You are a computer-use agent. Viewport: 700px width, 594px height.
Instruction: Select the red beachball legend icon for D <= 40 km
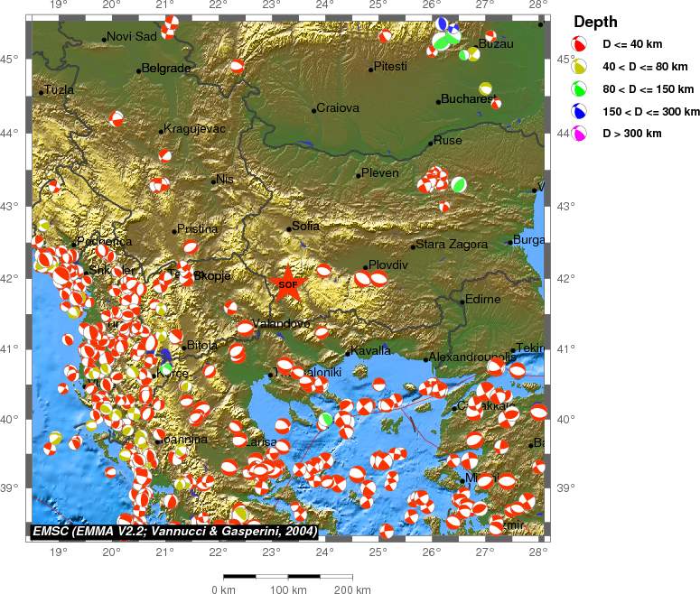[579, 43]
